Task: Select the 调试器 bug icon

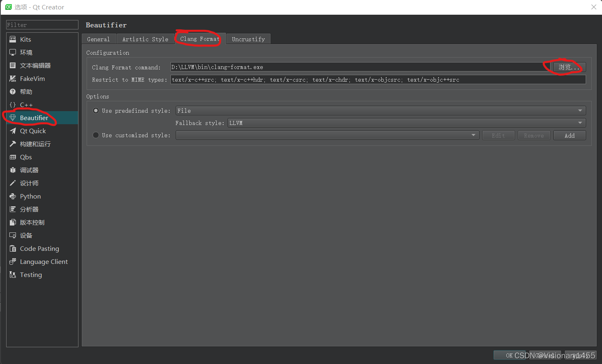Action: (13, 170)
